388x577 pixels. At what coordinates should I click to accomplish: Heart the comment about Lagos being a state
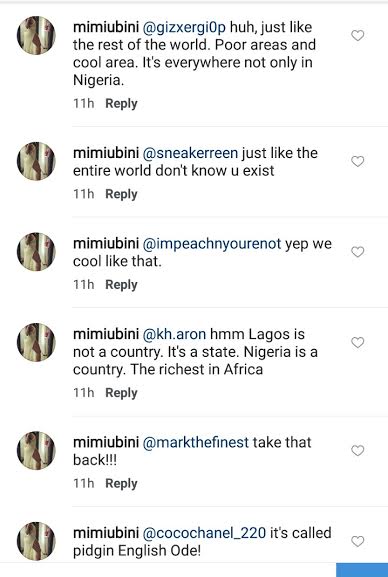(x=357, y=342)
